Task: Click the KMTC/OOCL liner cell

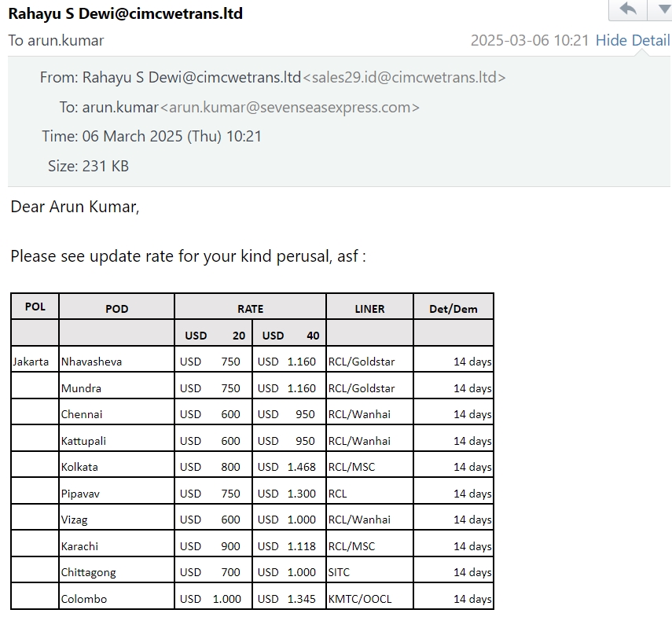Action: click(x=359, y=598)
